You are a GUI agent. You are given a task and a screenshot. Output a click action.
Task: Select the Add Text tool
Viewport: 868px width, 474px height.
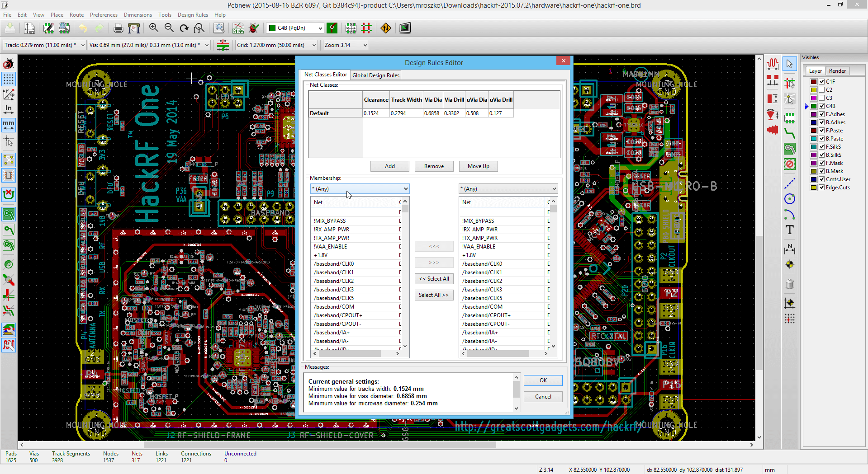[790, 230]
